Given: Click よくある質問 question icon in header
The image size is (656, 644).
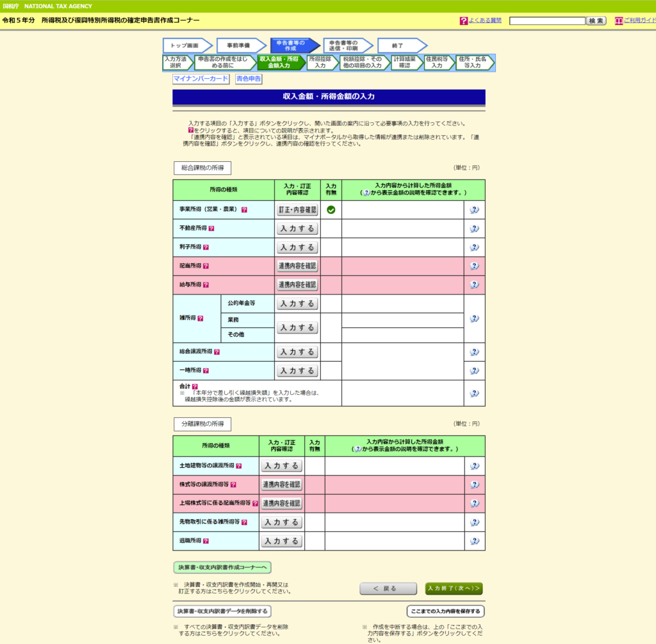Looking at the screenshot, I should (464, 21).
